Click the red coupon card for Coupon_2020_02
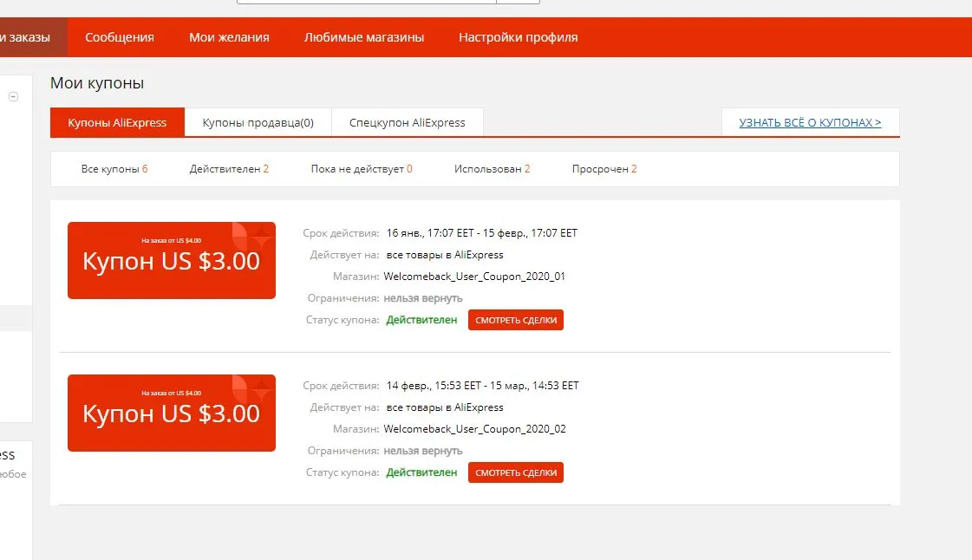This screenshot has width=972, height=560. pos(172,413)
